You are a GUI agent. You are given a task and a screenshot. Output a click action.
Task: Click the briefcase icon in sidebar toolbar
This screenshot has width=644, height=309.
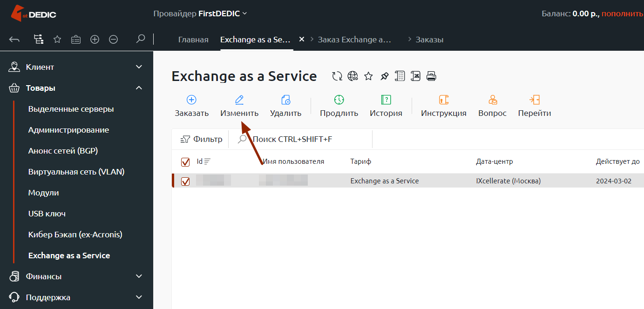coord(76,40)
